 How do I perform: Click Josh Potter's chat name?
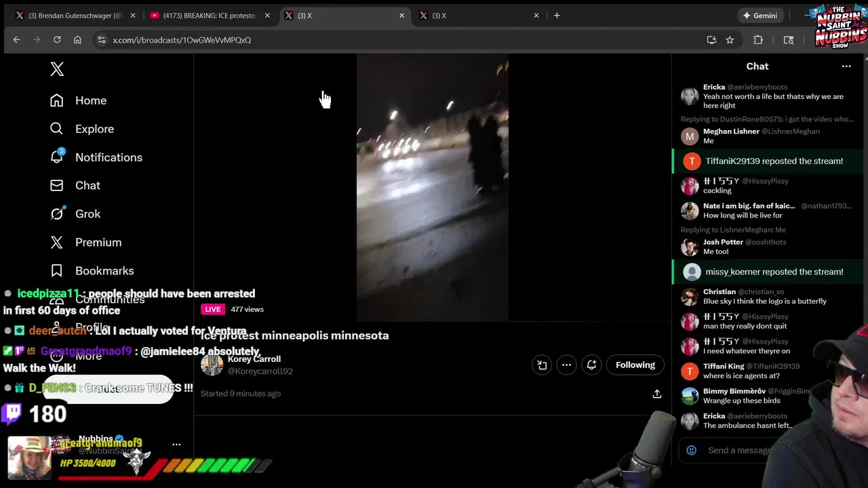pos(723,242)
